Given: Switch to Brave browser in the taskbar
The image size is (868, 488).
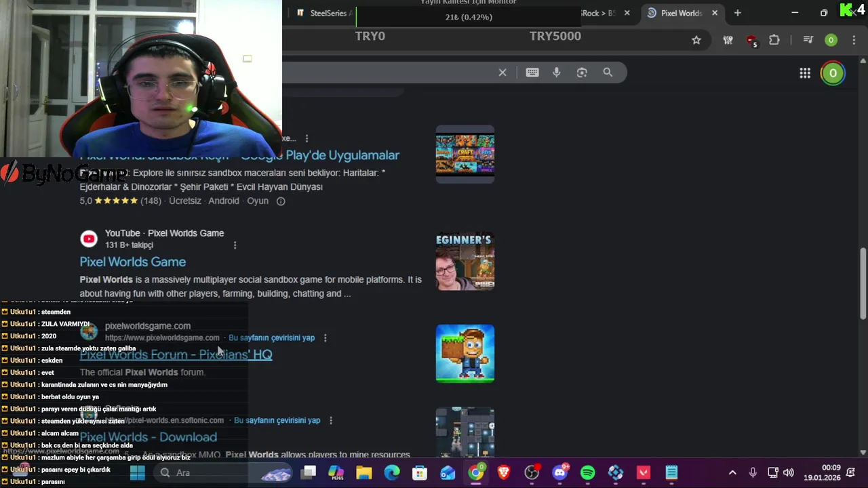Looking at the screenshot, I should [504, 472].
